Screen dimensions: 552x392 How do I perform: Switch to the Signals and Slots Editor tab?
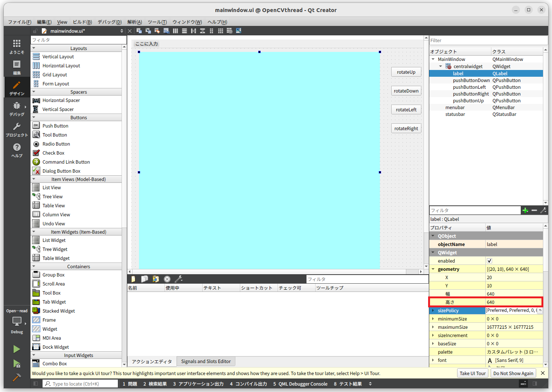coord(206,361)
